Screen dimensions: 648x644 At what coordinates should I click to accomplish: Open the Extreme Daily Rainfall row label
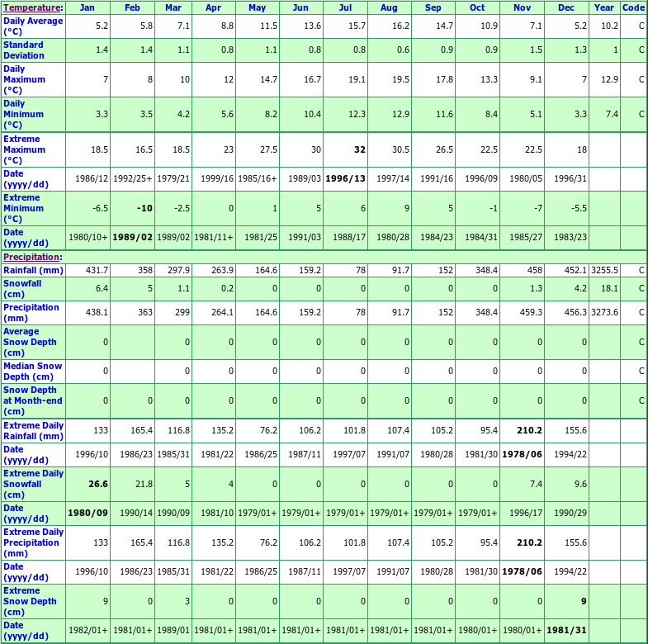(x=33, y=430)
